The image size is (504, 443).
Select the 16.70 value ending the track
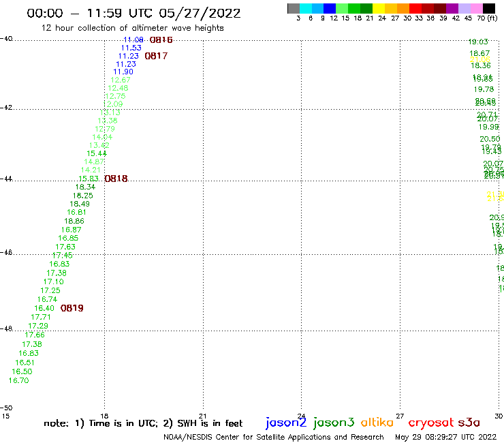pos(18,380)
